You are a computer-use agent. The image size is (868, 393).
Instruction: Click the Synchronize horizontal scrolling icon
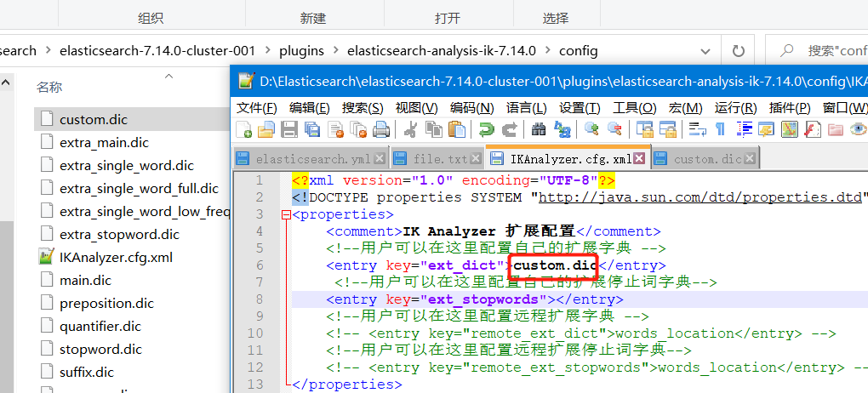click(667, 129)
